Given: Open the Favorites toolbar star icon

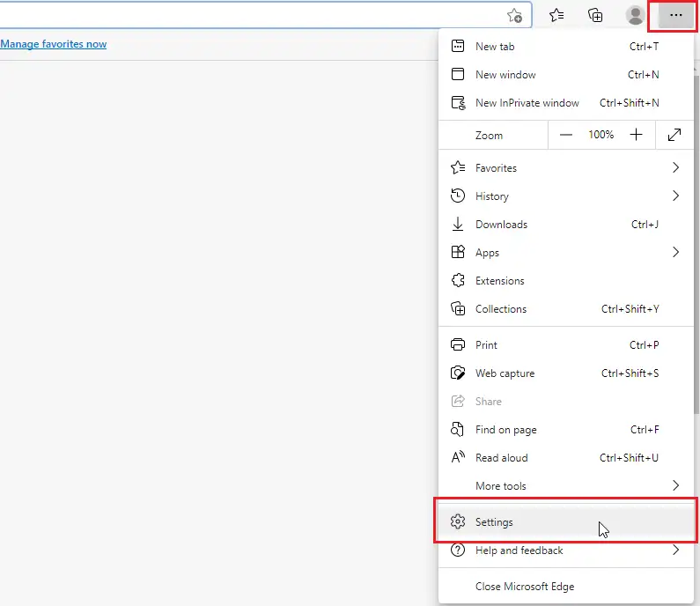Looking at the screenshot, I should tap(556, 15).
